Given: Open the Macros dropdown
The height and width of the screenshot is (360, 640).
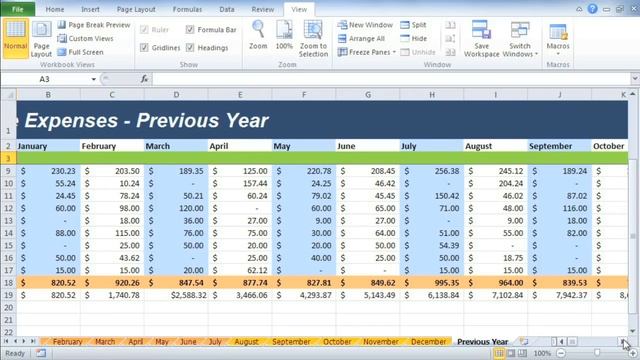Looking at the screenshot, I should pyautogui.click(x=558, y=39).
